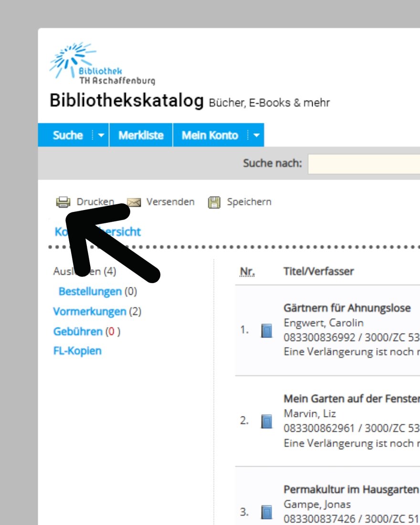Click author Marvin, Liz
Viewport: 420px width, 525px height.
[x=310, y=413]
